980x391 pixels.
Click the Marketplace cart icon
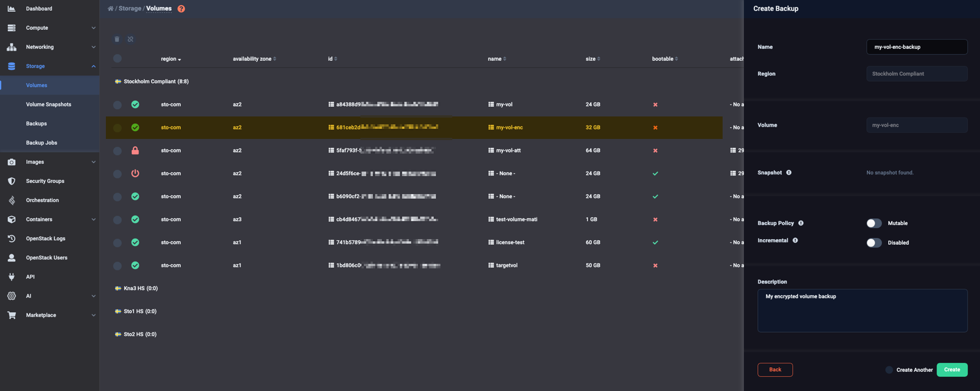(11, 314)
